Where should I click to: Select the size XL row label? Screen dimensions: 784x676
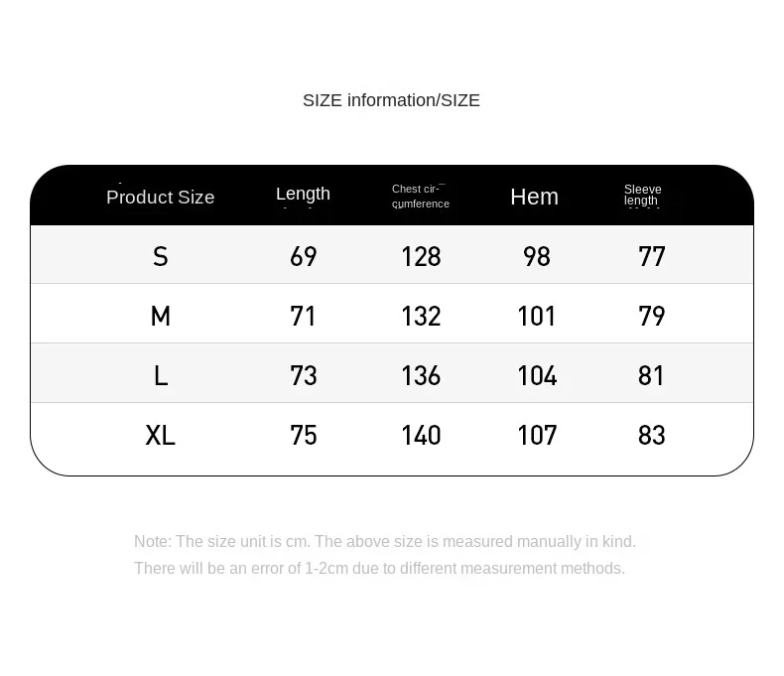(x=161, y=435)
